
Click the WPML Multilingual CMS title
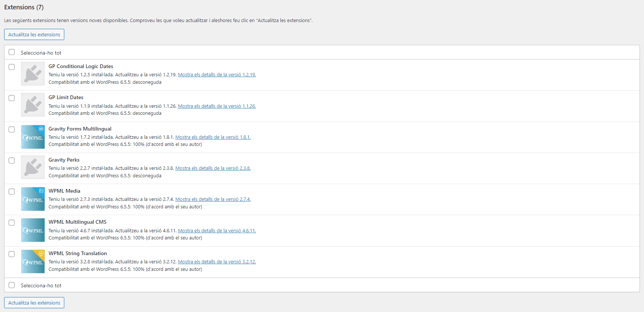pos(77,222)
